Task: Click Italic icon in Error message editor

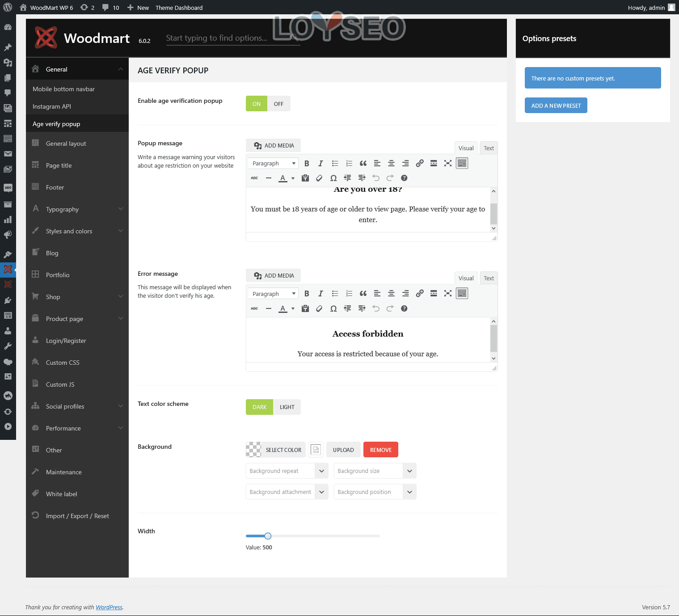Action: click(x=321, y=294)
